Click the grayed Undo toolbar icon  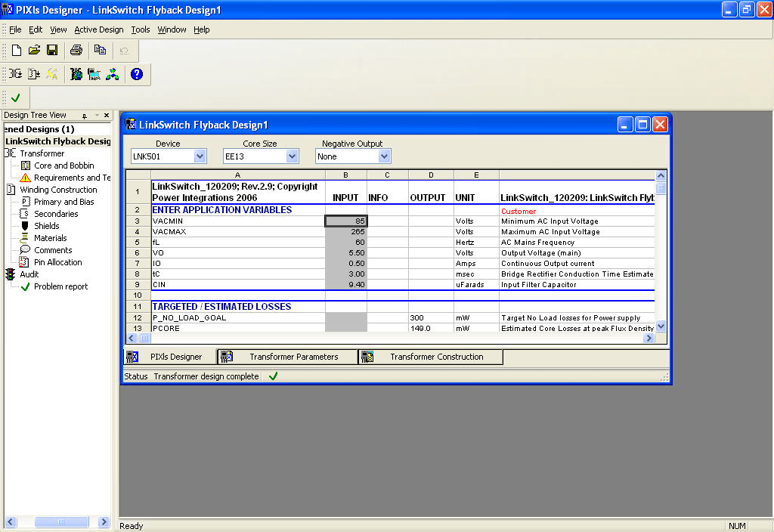coord(124,51)
